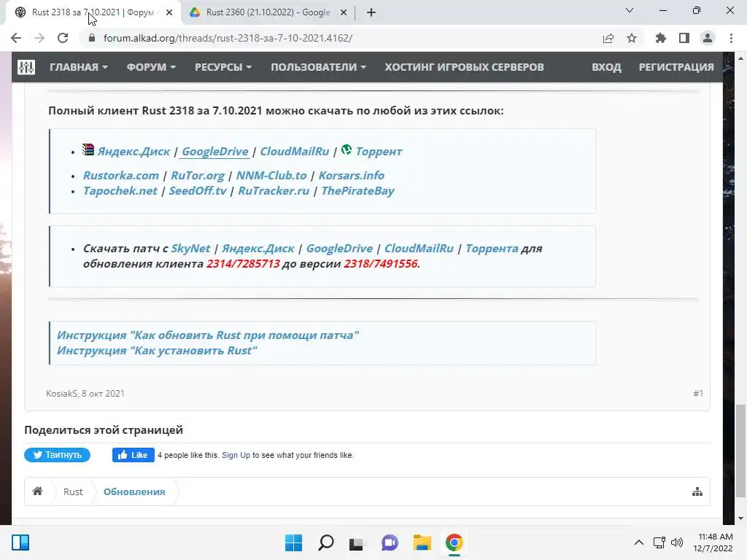
Task: Reload the current page
Action: point(63,38)
